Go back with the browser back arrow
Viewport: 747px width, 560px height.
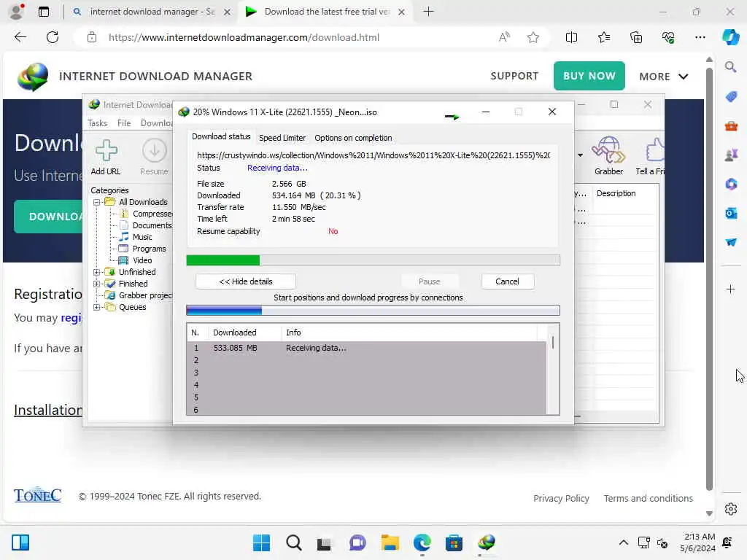20,37
